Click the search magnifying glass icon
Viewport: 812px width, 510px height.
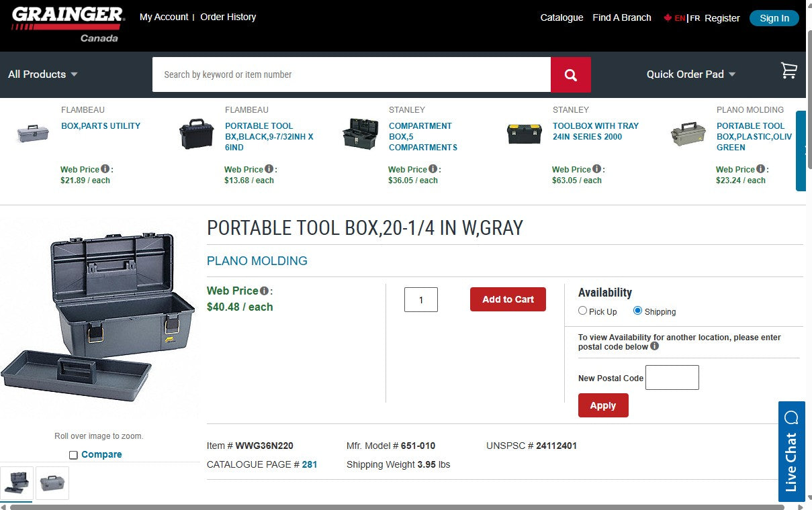coord(570,74)
